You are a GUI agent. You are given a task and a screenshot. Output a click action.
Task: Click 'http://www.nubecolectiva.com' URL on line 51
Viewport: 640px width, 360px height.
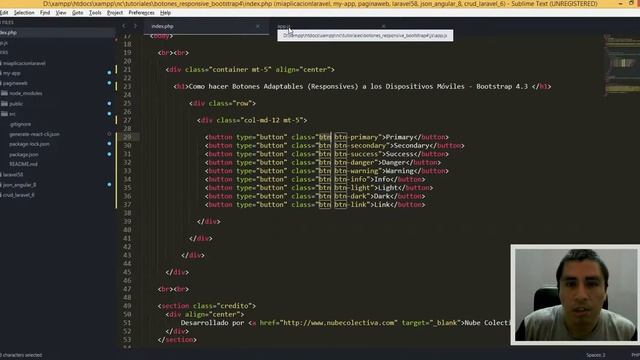339,323
